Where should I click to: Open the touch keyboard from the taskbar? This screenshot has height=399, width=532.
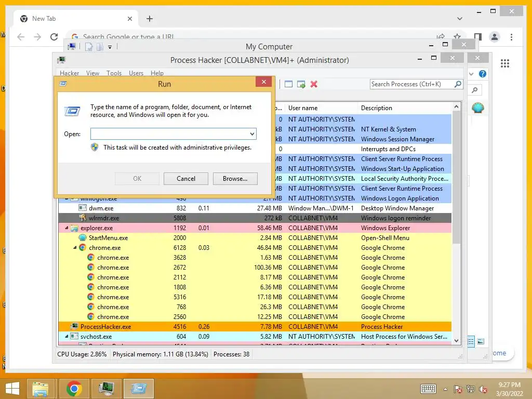(428, 389)
